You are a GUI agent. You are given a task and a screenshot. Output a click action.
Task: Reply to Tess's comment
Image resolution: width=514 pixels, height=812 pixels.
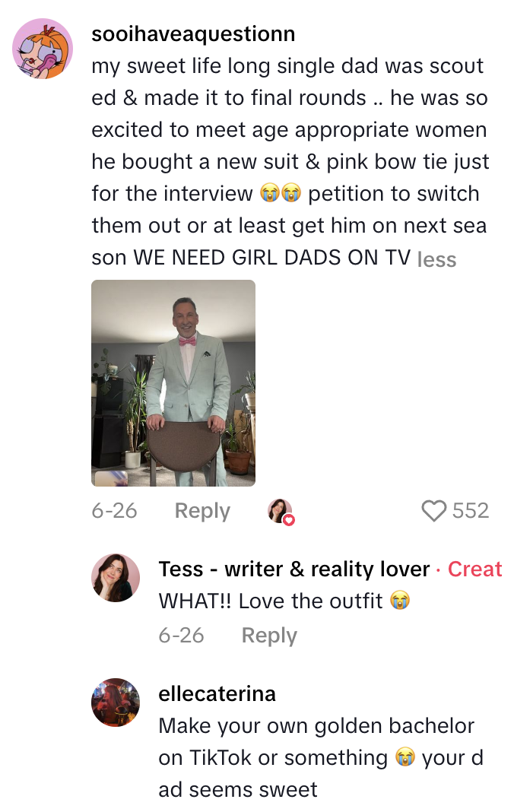point(269,635)
